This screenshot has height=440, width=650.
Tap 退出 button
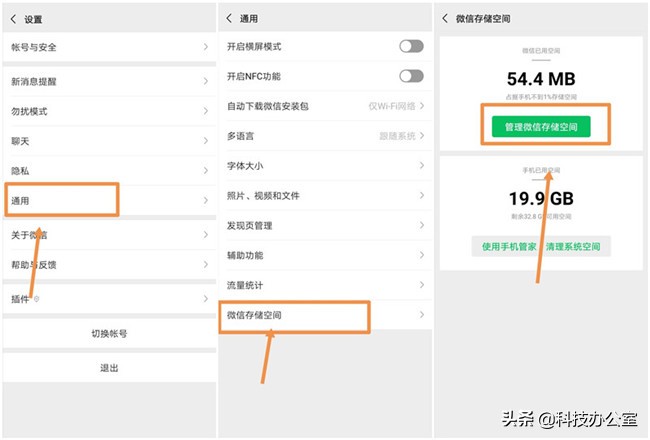pos(109,367)
